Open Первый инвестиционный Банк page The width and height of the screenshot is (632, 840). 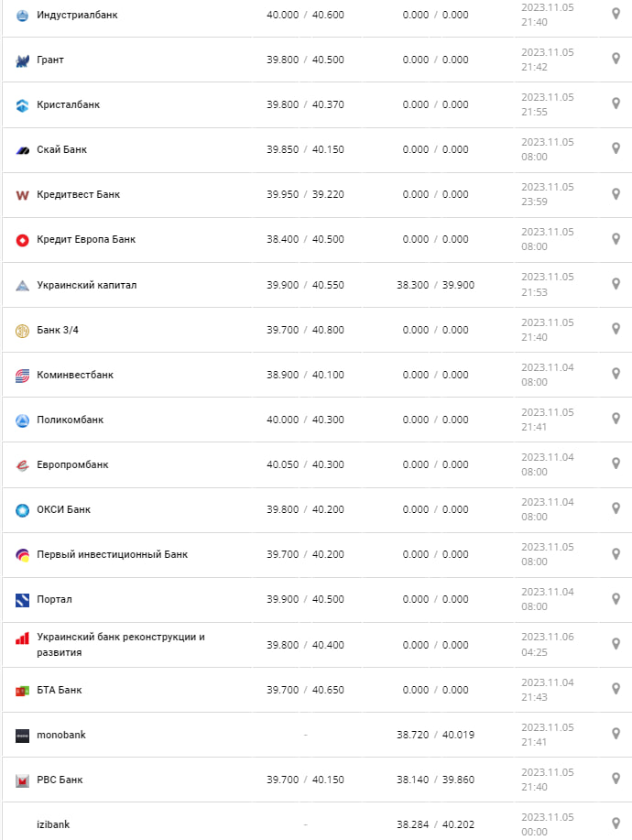point(112,554)
